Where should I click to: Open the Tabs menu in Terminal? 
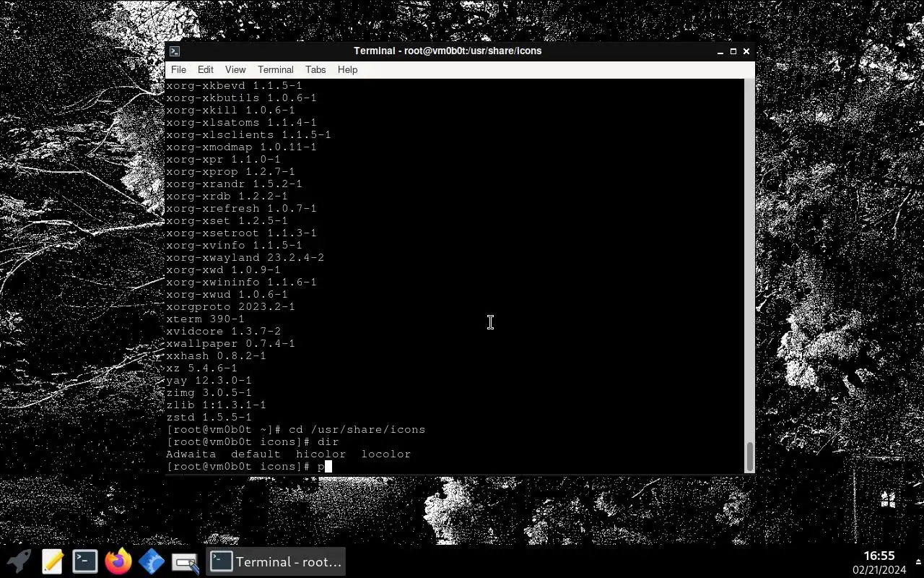pos(315,70)
